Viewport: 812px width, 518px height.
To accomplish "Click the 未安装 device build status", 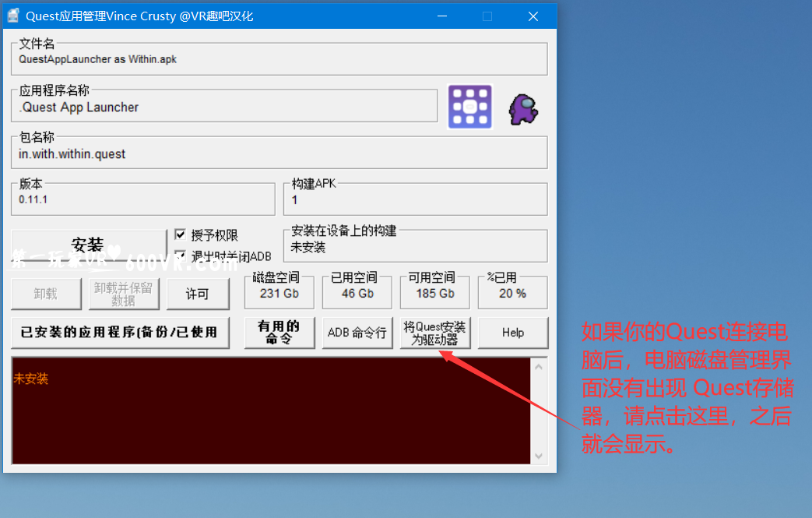I will [x=308, y=248].
